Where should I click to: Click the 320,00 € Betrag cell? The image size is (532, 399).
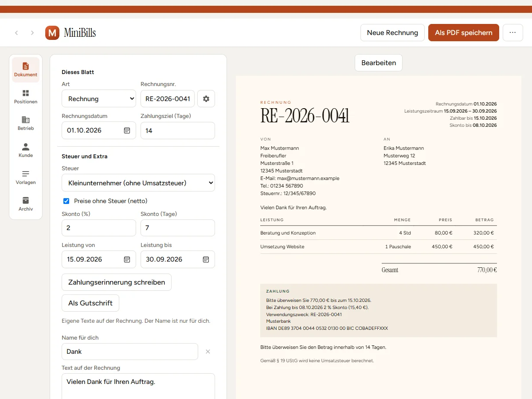(483, 233)
